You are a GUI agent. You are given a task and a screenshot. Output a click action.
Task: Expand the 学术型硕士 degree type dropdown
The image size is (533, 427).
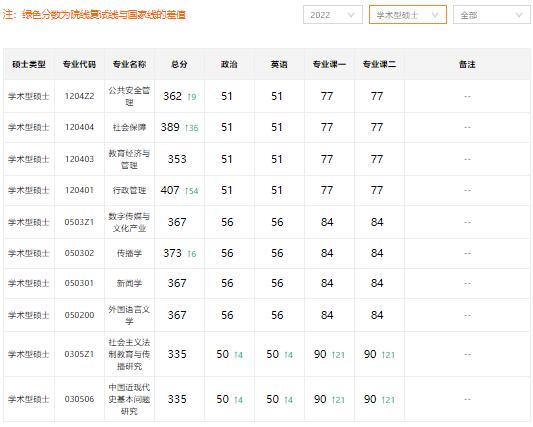point(408,15)
